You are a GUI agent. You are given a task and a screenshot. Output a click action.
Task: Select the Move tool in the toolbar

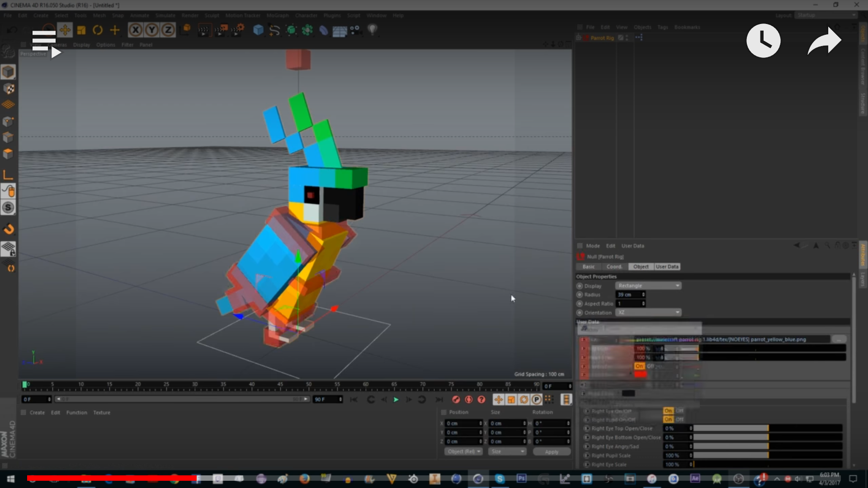[x=65, y=30]
